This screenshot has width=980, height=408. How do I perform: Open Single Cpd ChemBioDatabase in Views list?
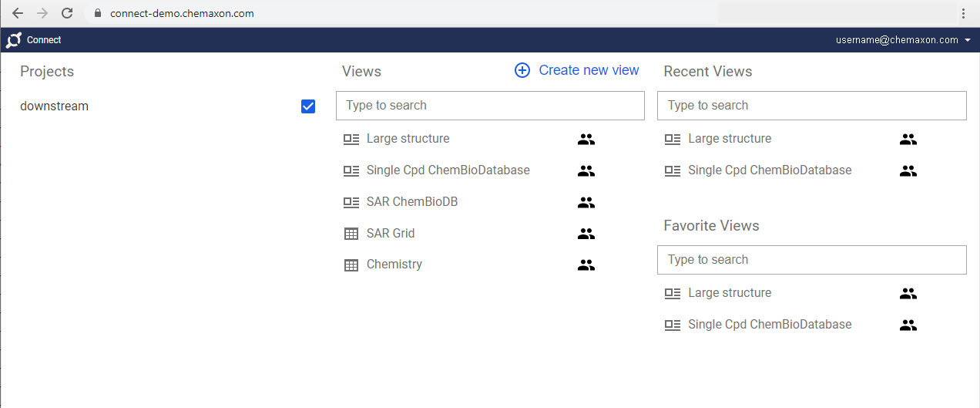click(x=448, y=170)
